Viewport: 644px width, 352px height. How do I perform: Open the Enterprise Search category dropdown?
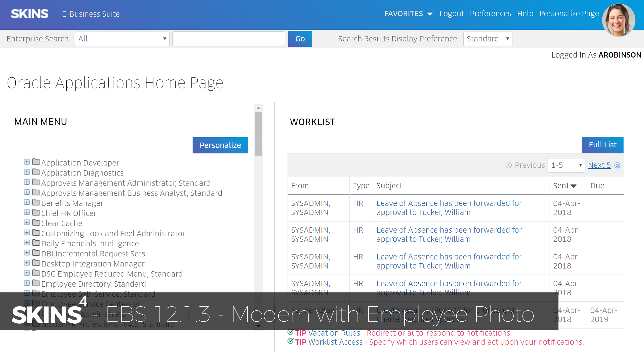122,39
